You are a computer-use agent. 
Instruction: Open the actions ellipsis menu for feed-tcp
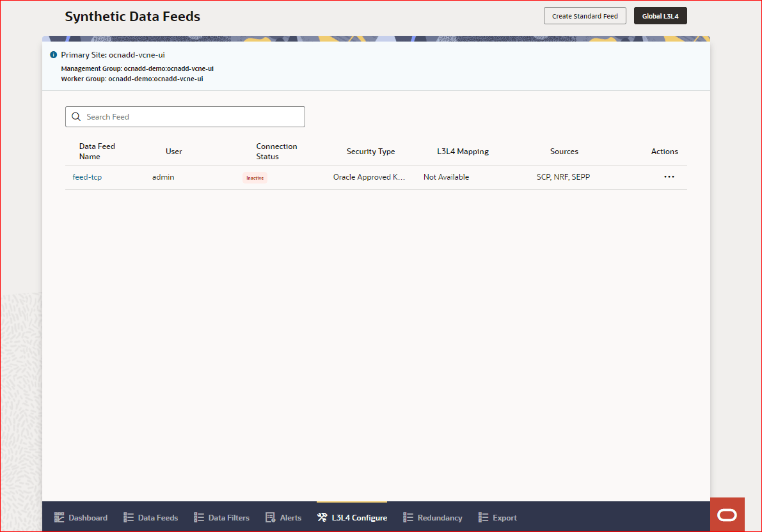(x=669, y=176)
